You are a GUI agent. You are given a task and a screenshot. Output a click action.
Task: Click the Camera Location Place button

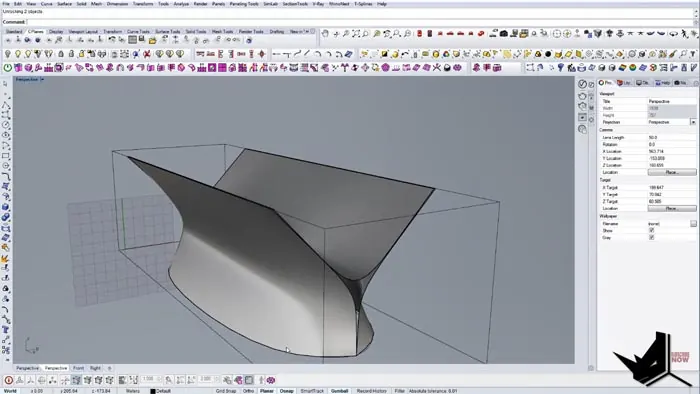(x=672, y=172)
